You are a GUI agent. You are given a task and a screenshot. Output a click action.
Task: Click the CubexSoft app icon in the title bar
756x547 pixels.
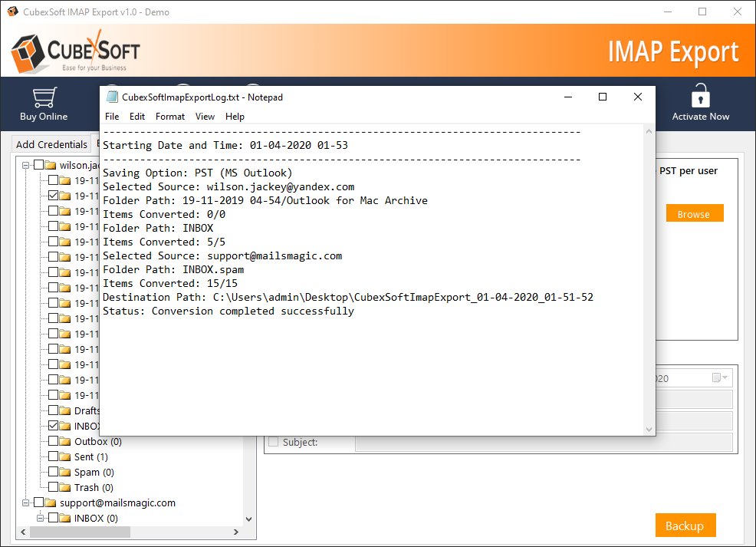click(12, 11)
